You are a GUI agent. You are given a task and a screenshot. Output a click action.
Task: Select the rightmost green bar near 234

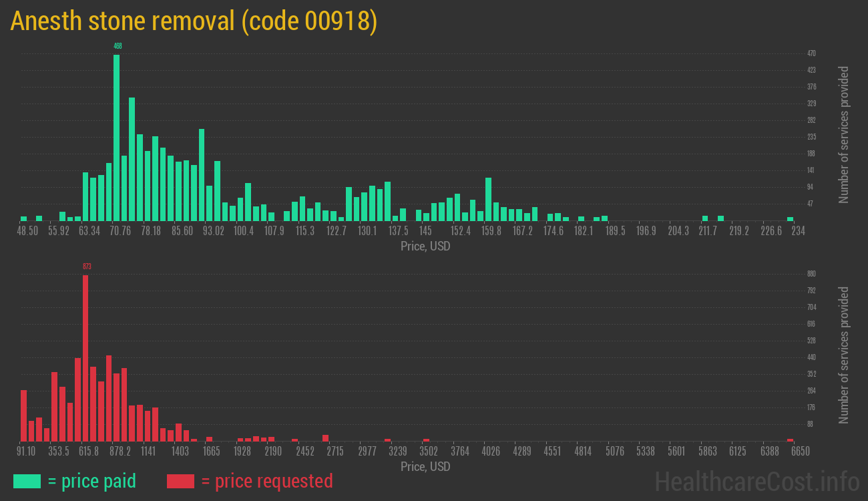(790, 218)
